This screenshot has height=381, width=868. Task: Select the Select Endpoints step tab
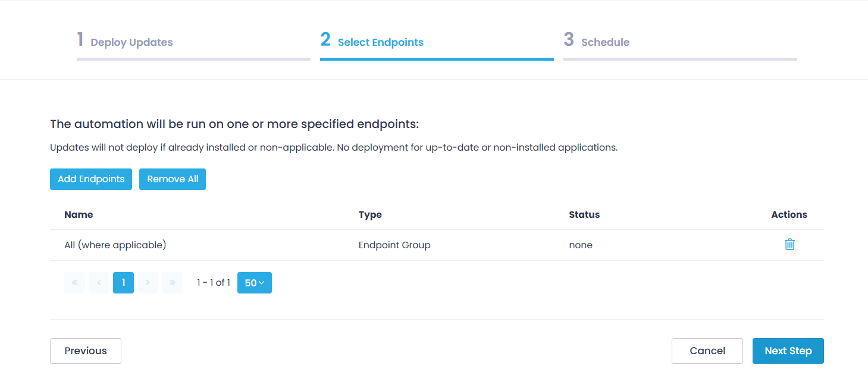click(x=380, y=42)
